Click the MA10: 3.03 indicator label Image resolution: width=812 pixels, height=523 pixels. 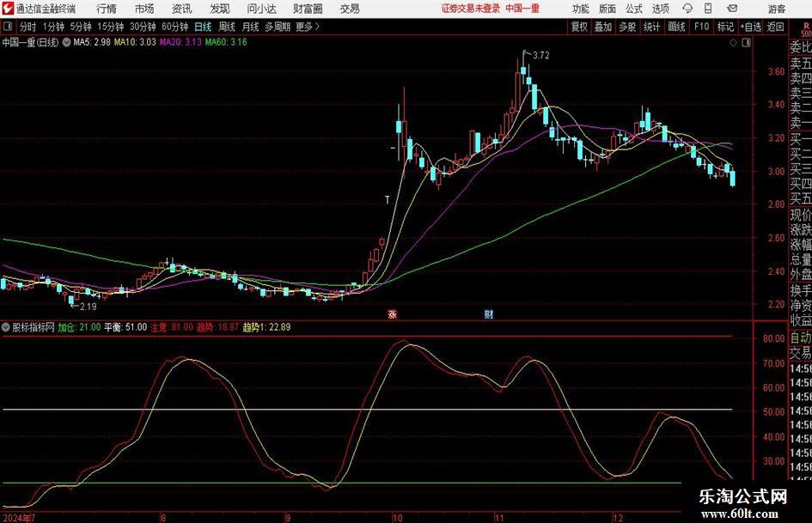click(135, 42)
